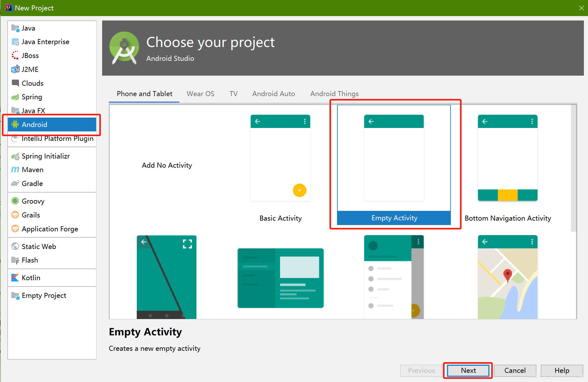Viewport: 588px width, 382px height.
Task: Click the Groovy green G icon
Action: 15,201
